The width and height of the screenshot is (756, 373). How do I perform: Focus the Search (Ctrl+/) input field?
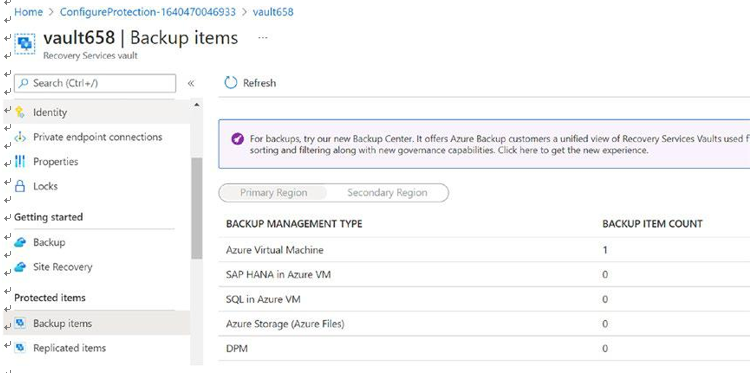click(95, 83)
